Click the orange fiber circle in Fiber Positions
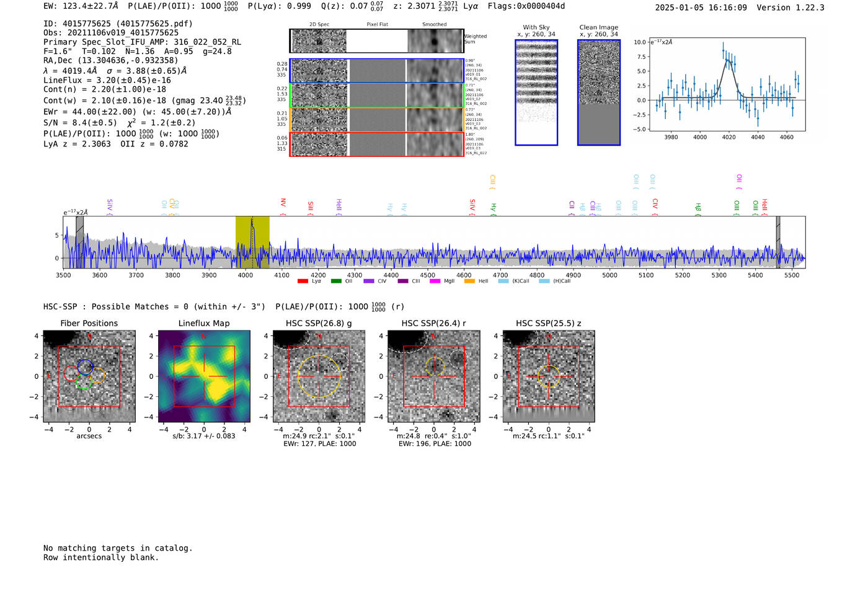 (x=97, y=375)
